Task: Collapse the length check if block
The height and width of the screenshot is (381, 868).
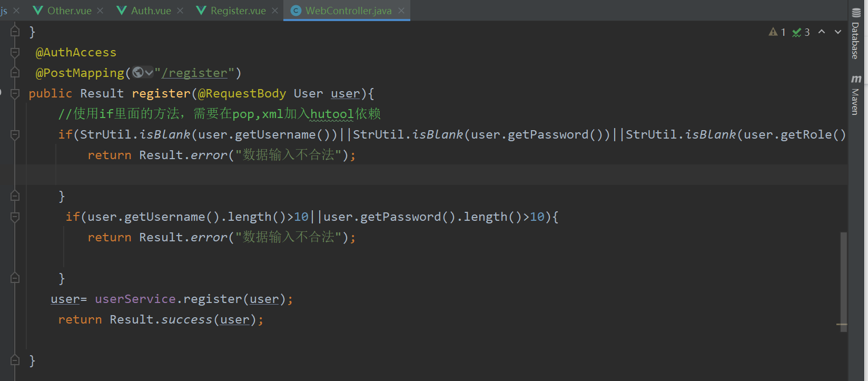Action: 15,217
